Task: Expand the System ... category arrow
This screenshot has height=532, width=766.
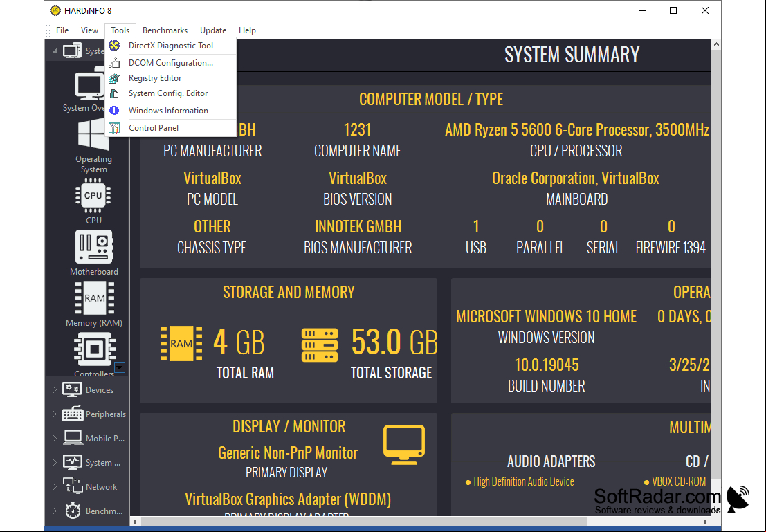Action: pos(54,462)
